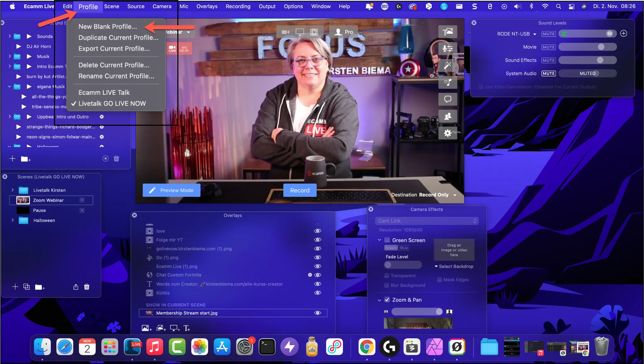Select video file source mode icon

coord(314,32)
